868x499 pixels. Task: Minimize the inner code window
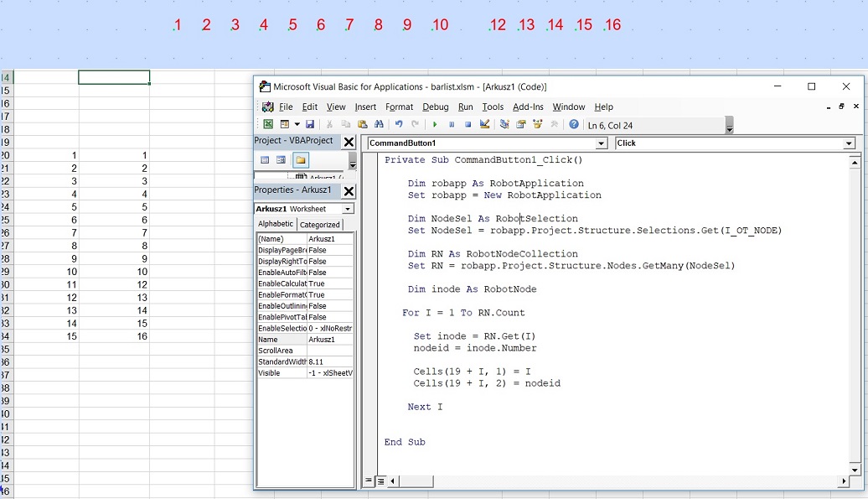tap(829, 107)
